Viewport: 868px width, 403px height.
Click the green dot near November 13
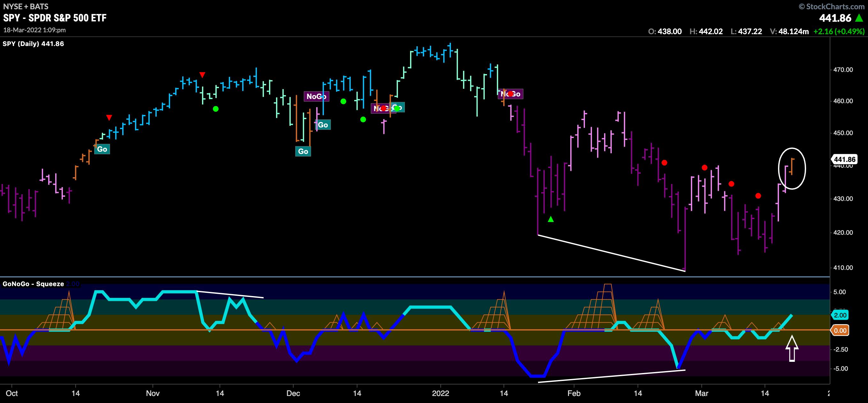click(216, 109)
